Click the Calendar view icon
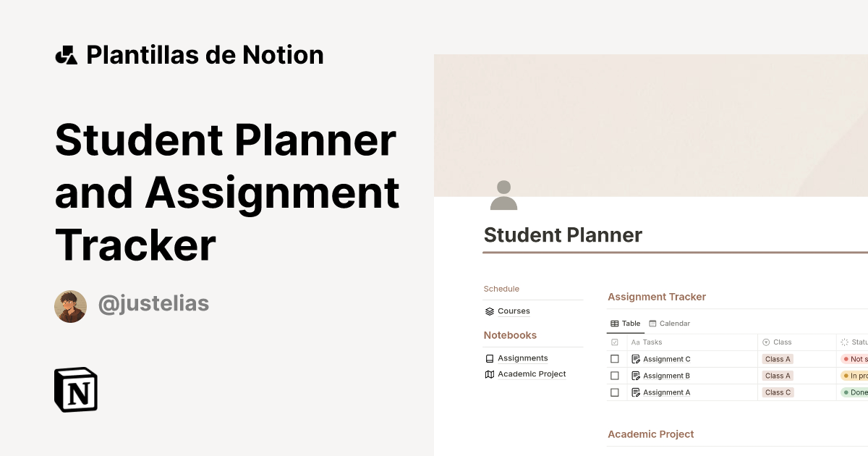This screenshot has width=868, height=456. tap(653, 323)
